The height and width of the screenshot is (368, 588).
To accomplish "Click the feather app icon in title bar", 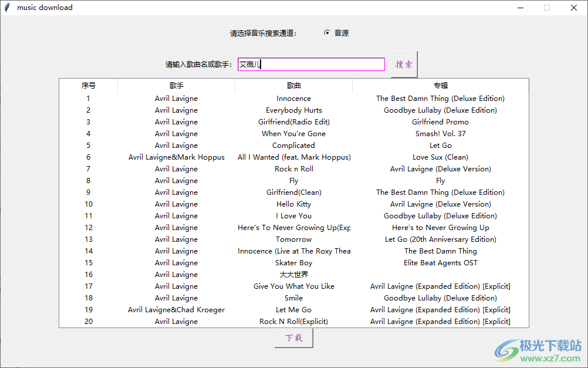I will (x=7, y=8).
